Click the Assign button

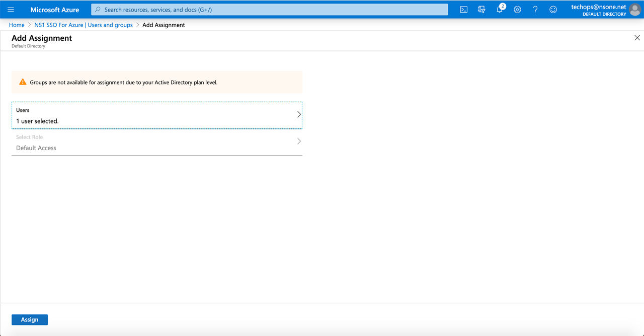pos(30,319)
